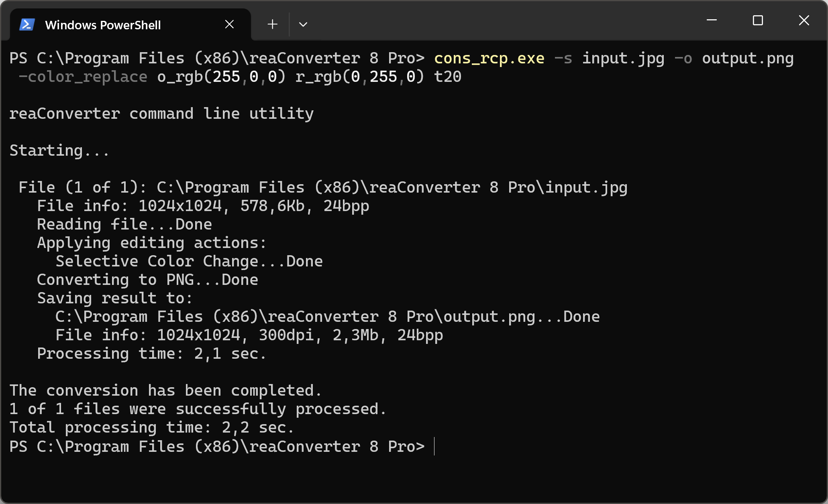Maximize the terminal window
Image resolution: width=828 pixels, height=504 pixels.
pyautogui.click(x=758, y=20)
